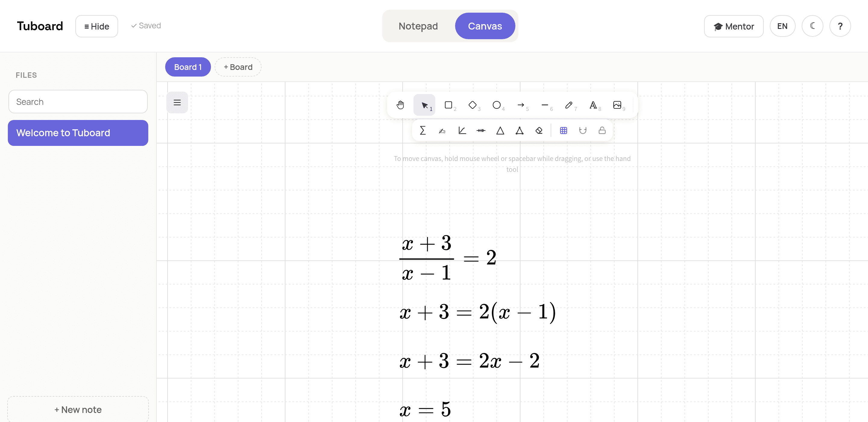
Task: Open the Sigma math formula tool
Action: 423,131
